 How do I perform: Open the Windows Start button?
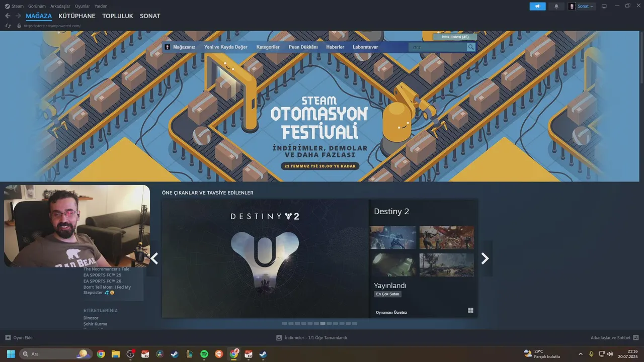(11, 354)
